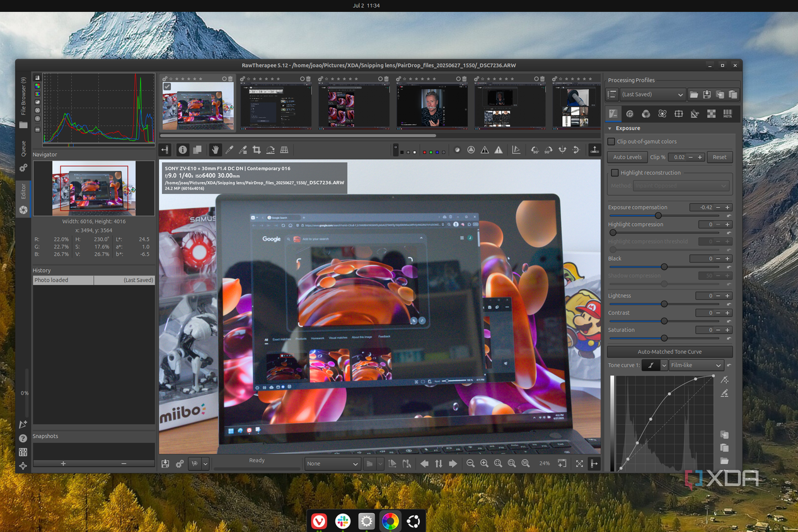
Task: Launch Vivaldi from the dock
Action: coord(320,521)
